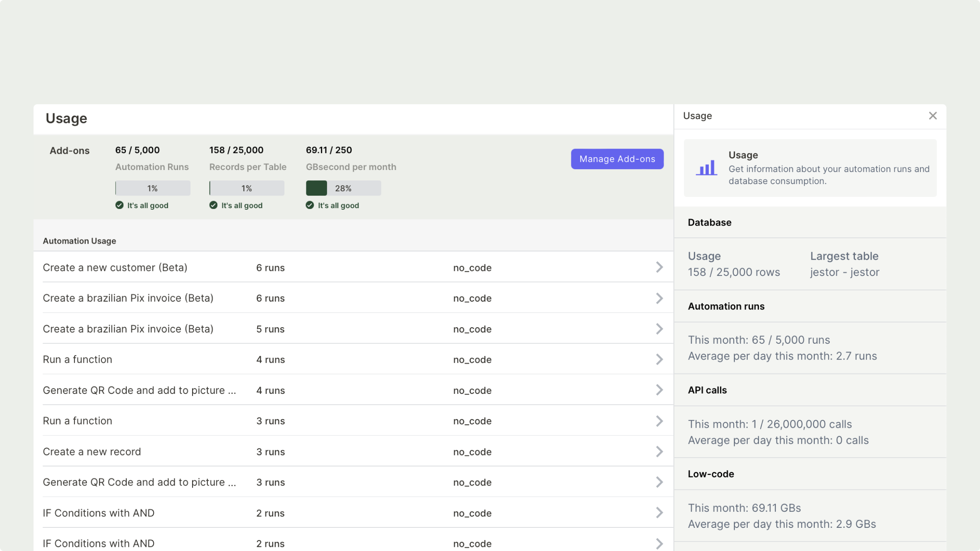Click Automation Runs 1% progress bar
The height and width of the screenshot is (551, 980).
tap(152, 188)
